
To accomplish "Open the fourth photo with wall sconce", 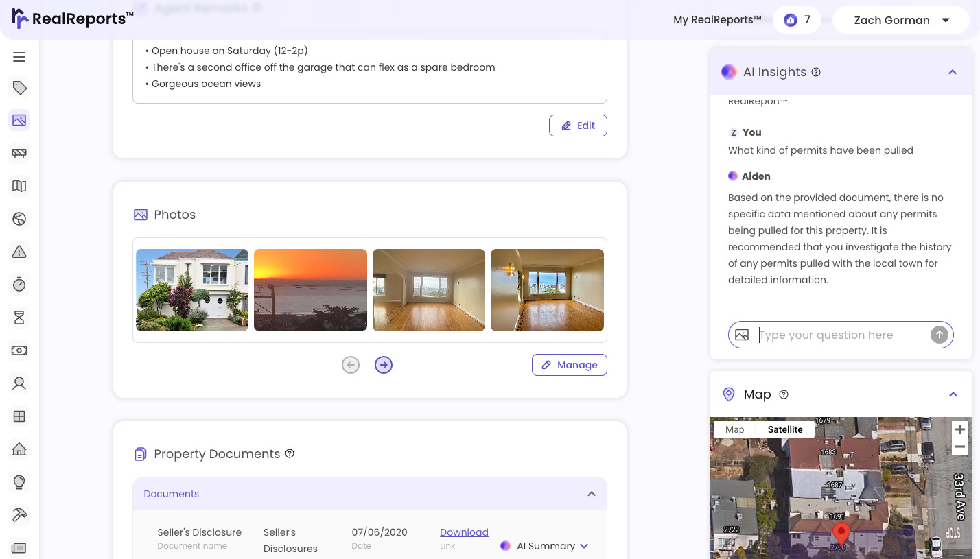I will pyautogui.click(x=547, y=290).
